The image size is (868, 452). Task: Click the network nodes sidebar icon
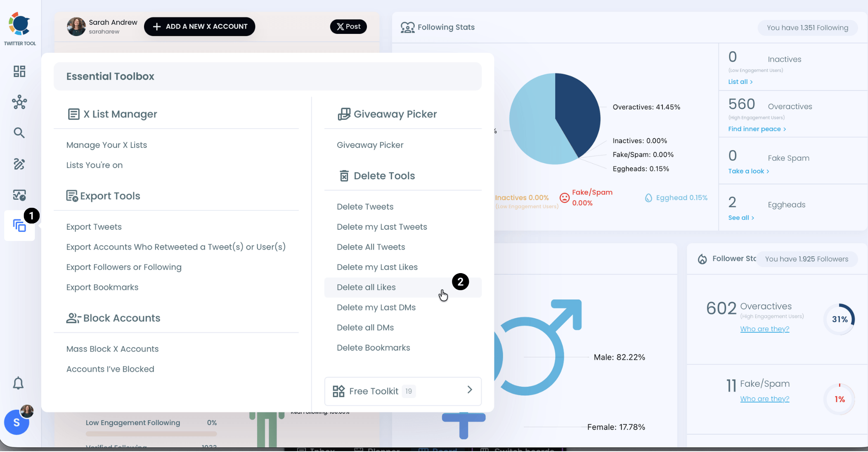pos(19,102)
